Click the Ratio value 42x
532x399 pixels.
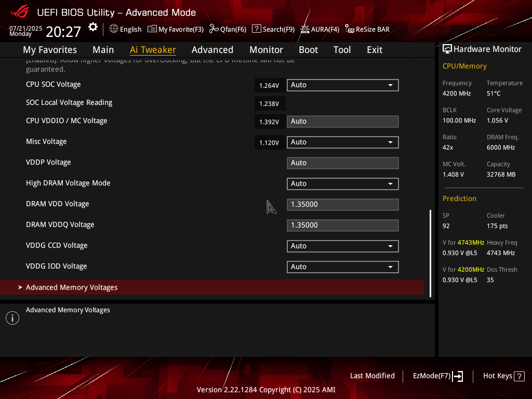[x=448, y=148]
